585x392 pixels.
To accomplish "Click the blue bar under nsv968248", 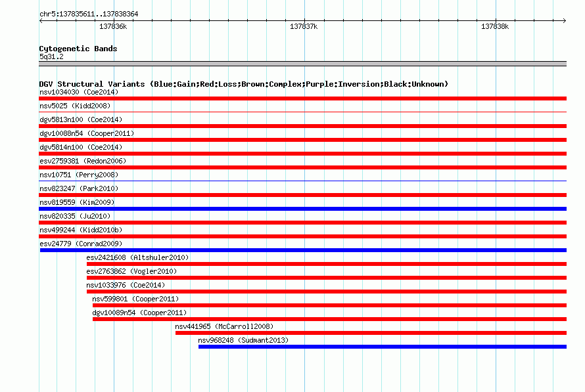I will point(383,347).
